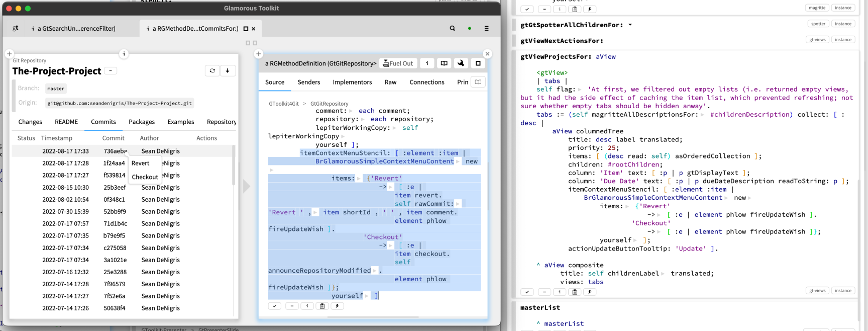Add pane with plus above Git Repository

(9, 54)
